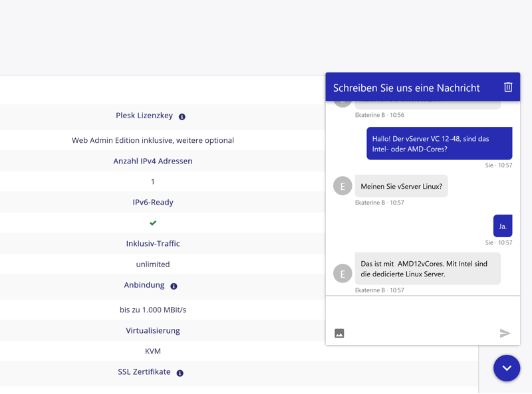Click the 'Schreiben Sie uns eine Nachricht' header
This screenshot has width=532, height=394.
tap(406, 88)
